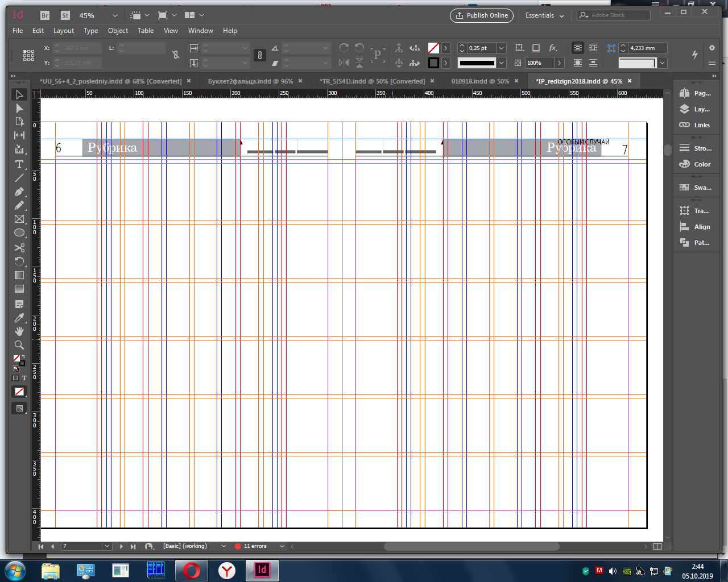Activate the Zoom tool

coord(19,345)
